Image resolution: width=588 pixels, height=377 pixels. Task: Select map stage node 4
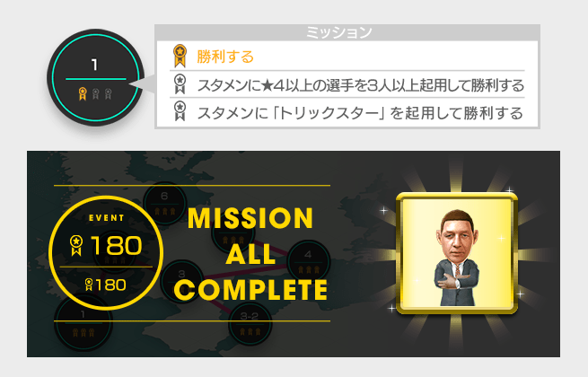[308, 262]
